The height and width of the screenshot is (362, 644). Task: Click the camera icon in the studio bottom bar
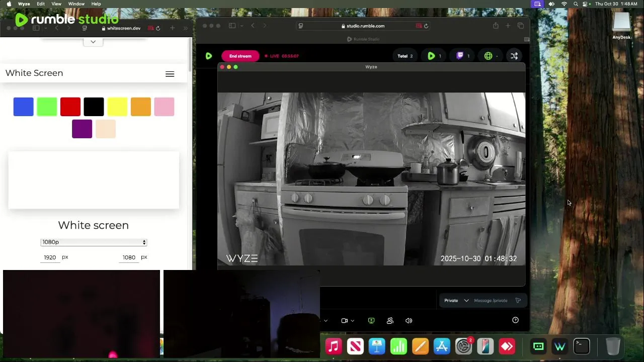pos(344,320)
